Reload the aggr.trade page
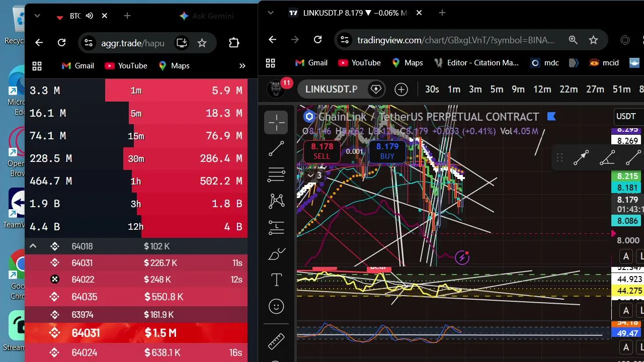The image size is (644, 362). pyautogui.click(x=61, y=43)
